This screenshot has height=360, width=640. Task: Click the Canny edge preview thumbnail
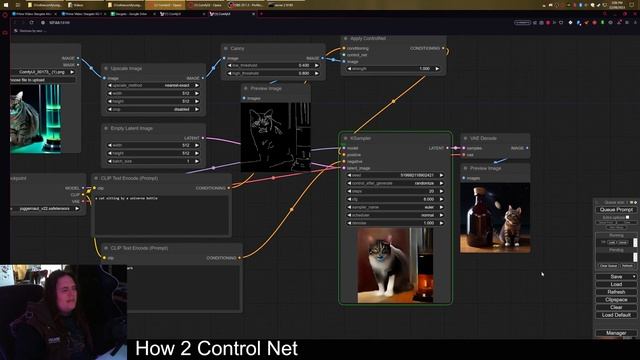point(276,137)
